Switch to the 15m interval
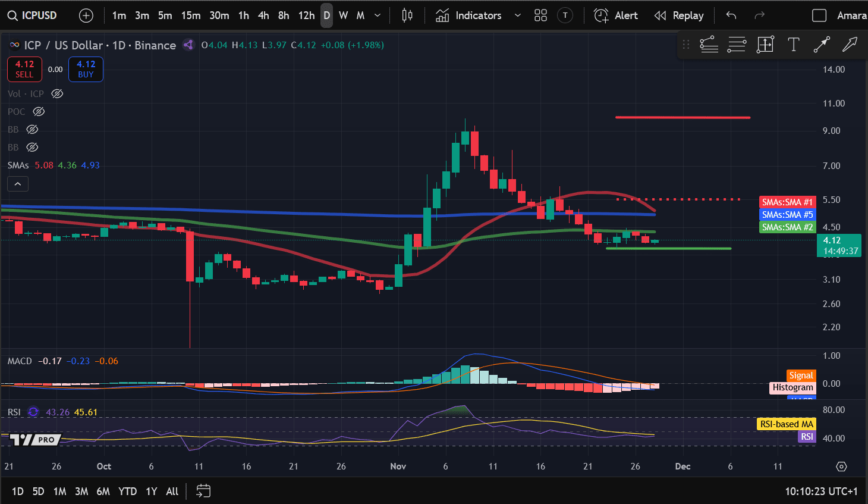 [x=191, y=15]
